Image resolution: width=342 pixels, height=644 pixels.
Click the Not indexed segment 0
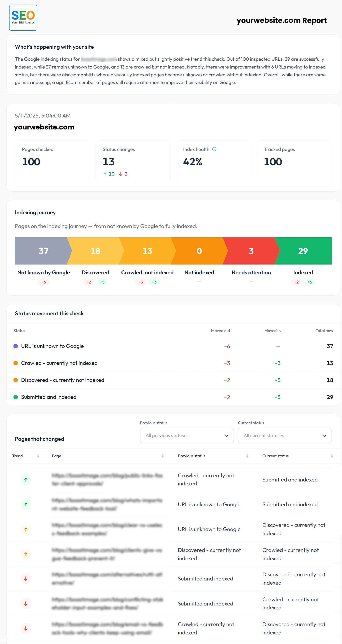(x=199, y=251)
